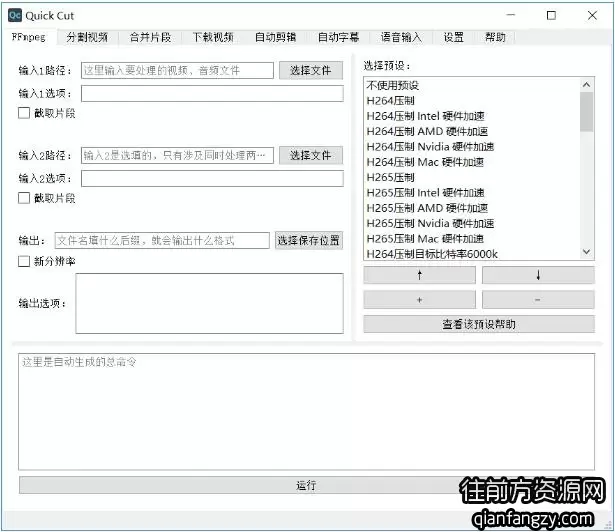The image size is (615, 532).
Task: Click the 选择保存位置 button
Action: pyautogui.click(x=309, y=240)
